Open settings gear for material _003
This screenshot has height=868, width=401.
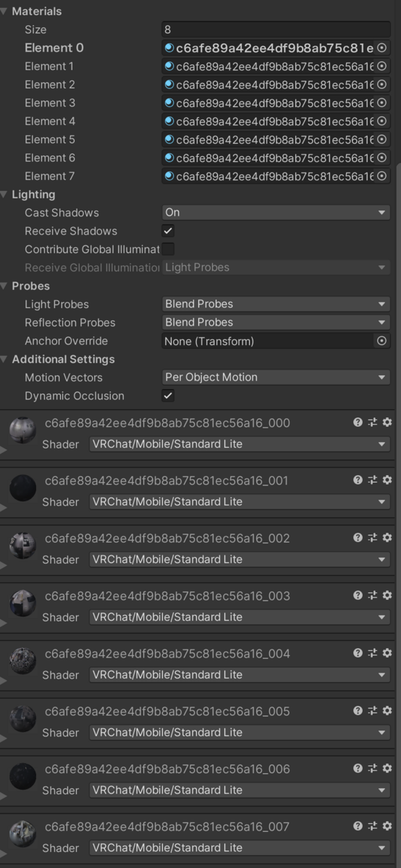(x=387, y=596)
